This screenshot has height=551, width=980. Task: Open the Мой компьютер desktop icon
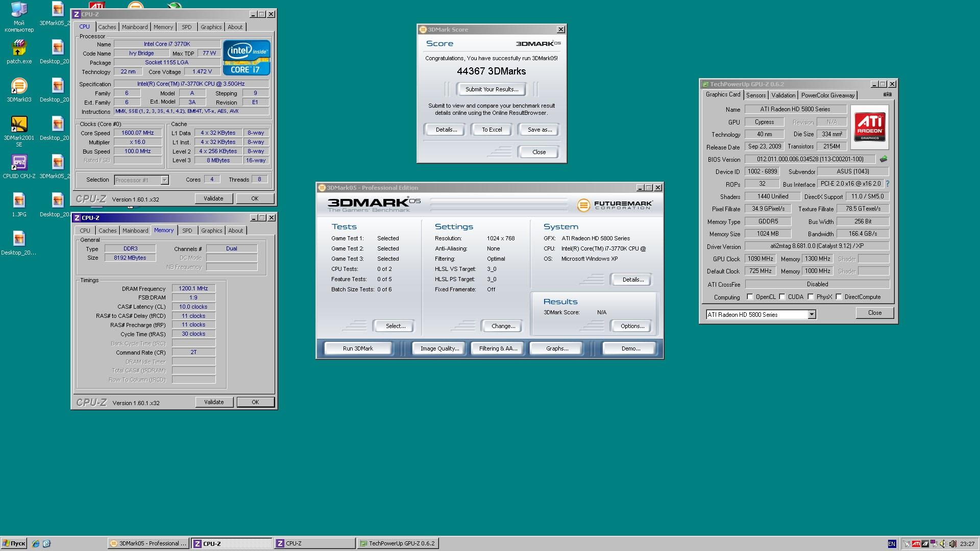coord(19,16)
